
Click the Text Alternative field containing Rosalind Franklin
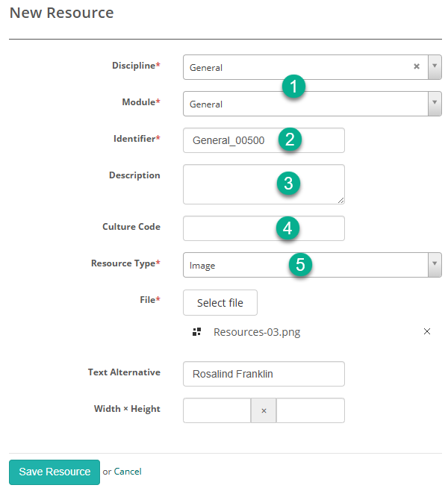[264, 374]
